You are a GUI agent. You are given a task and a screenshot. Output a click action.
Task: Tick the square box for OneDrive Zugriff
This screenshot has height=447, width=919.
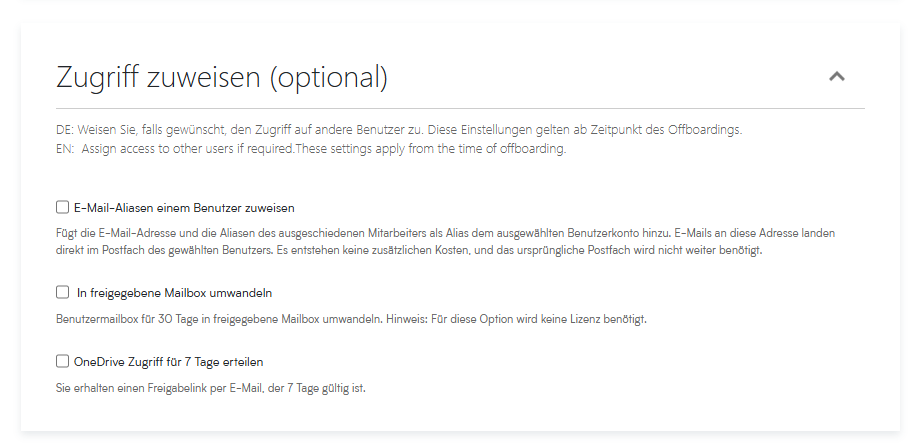pos(63,361)
